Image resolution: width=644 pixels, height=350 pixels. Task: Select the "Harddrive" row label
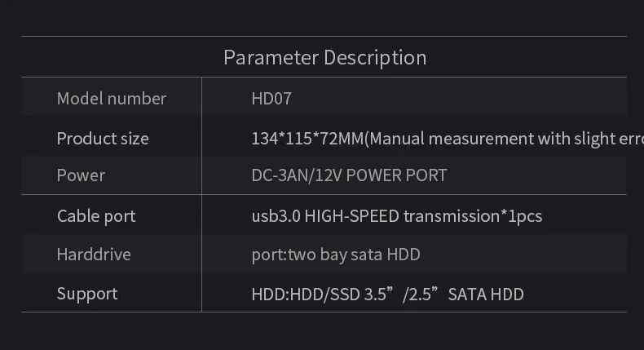[94, 255]
